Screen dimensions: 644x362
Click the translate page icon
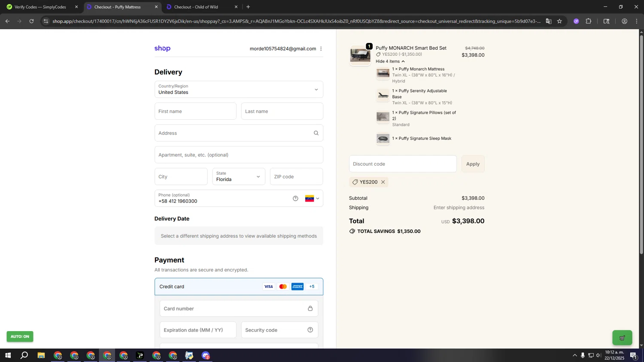548,21
